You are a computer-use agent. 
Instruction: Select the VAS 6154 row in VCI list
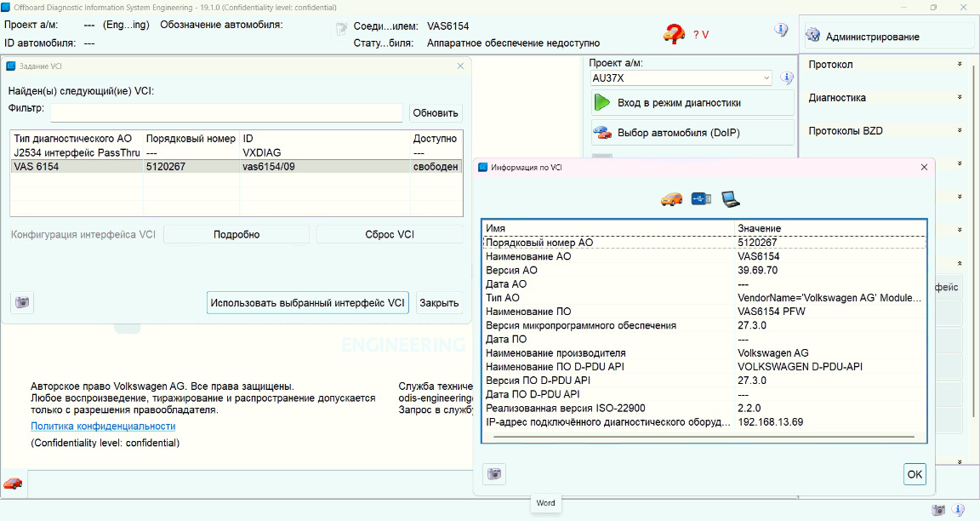pyautogui.click(x=236, y=166)
